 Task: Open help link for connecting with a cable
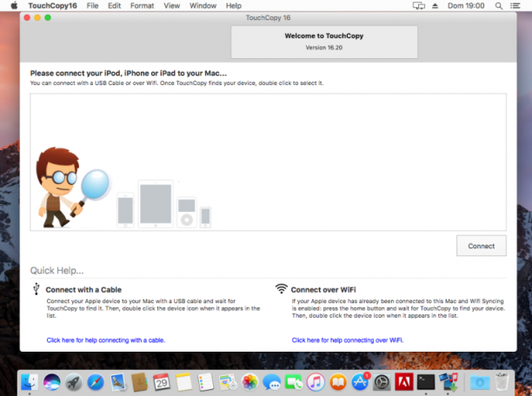tap(106, 340)
